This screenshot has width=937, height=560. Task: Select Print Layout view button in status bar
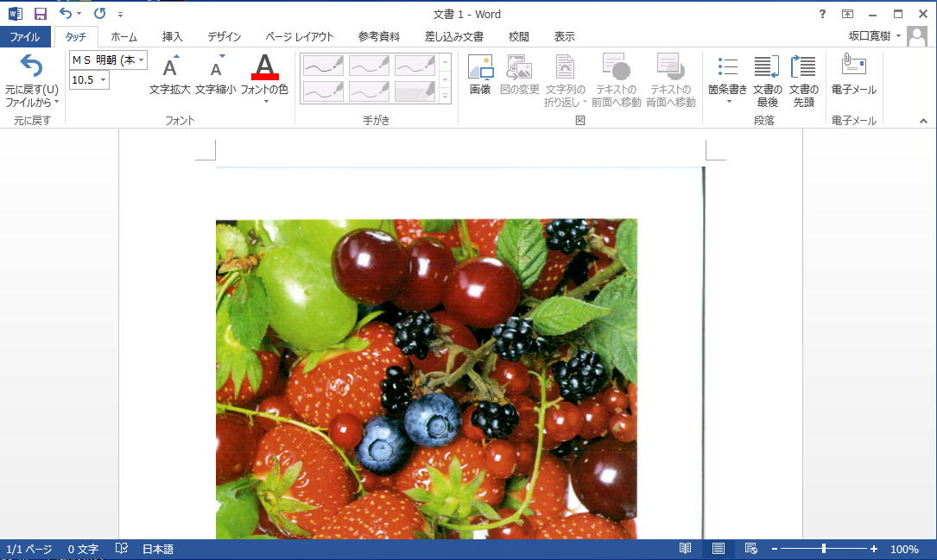(718, 549)
